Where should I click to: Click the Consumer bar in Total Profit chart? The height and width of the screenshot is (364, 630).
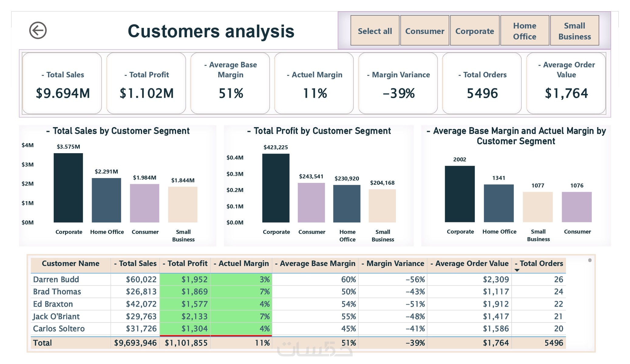311,203
